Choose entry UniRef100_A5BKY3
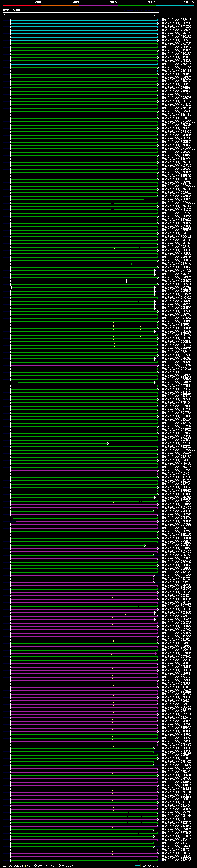The image size is (197, 868). [x=176, y=128]
